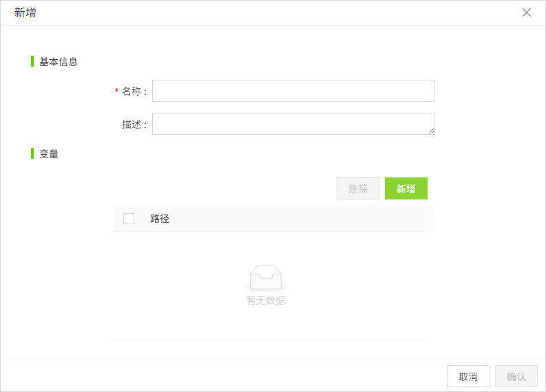Click the green bar marker beside 变量
The image size is (546, 392).
[32, 153]
